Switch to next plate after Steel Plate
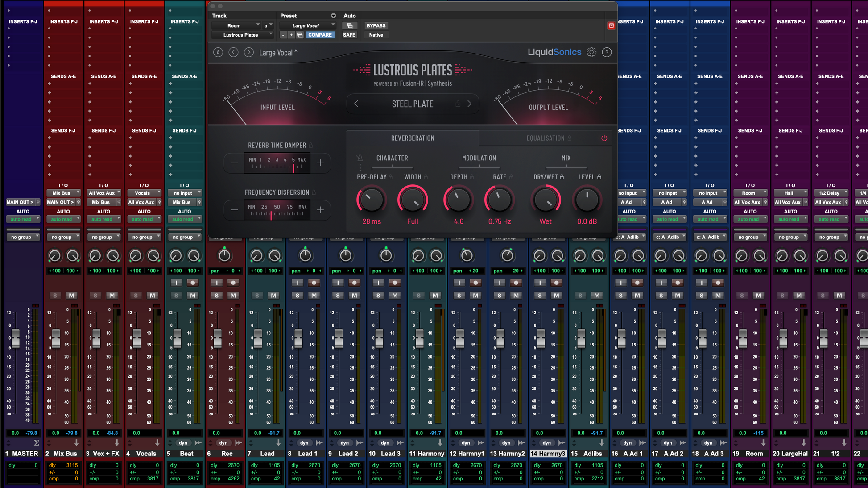Viewport: 868px width, 488px height. [469, 104]
